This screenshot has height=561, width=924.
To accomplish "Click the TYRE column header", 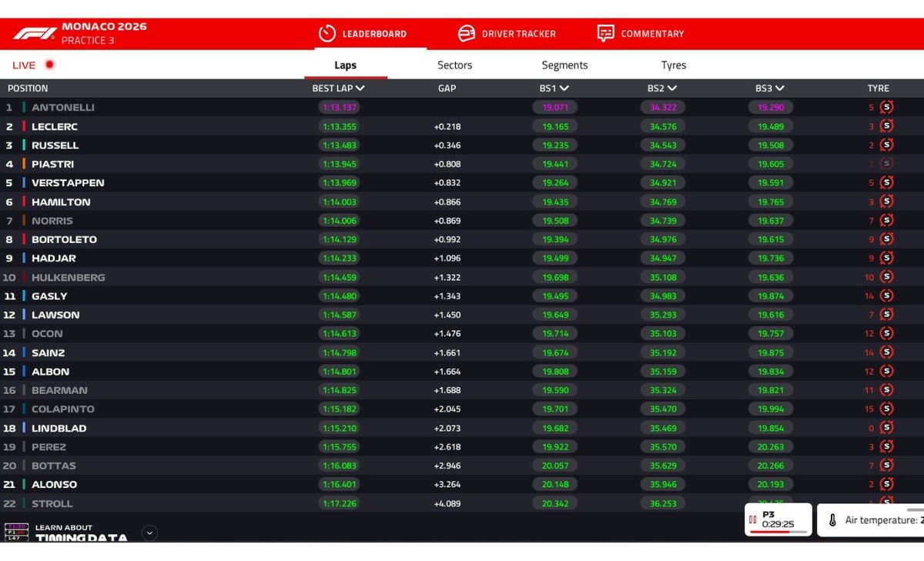I will (x=879, y=88).
